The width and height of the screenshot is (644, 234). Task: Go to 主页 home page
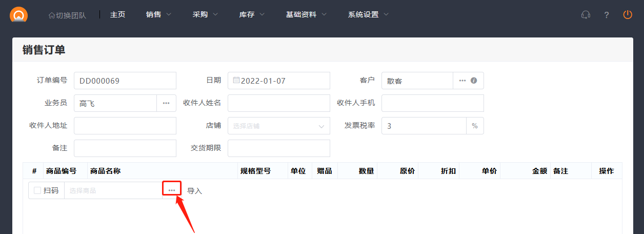(117, 15)
